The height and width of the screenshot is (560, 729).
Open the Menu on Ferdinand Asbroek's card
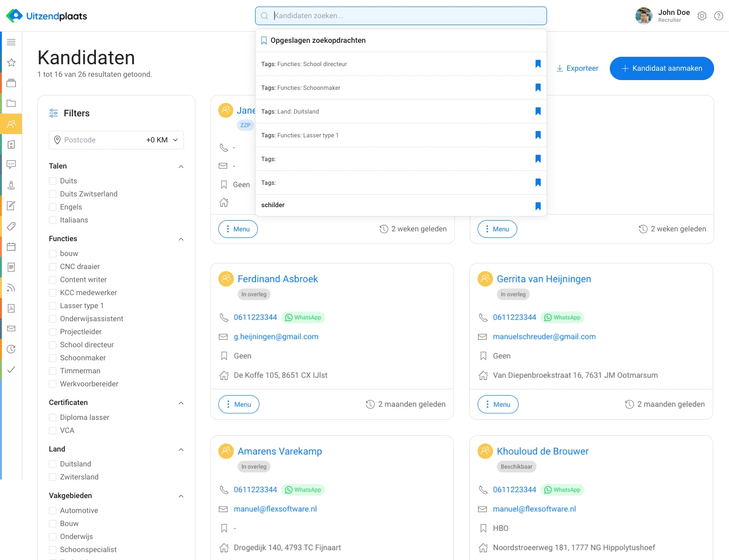(x=238, y=404)
